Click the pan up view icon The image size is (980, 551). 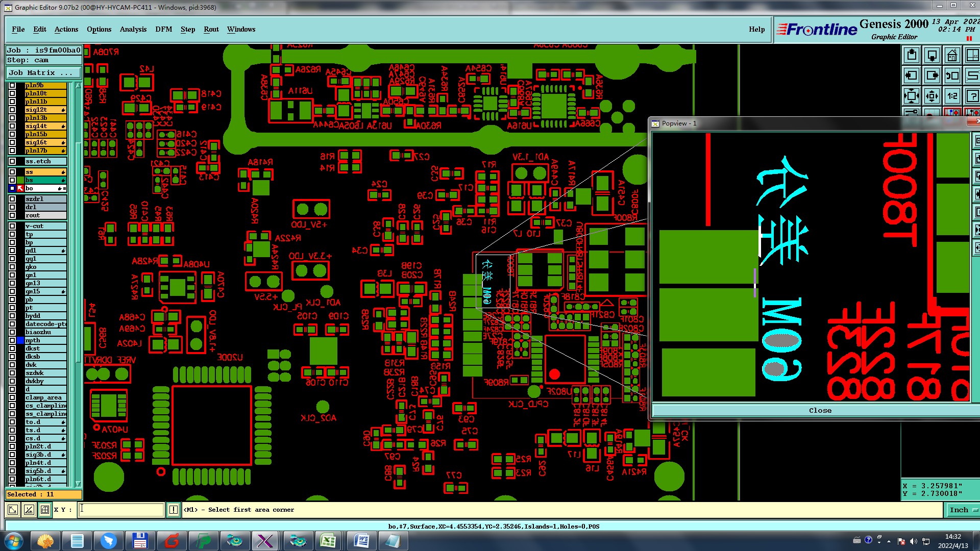tap(912, 55)
